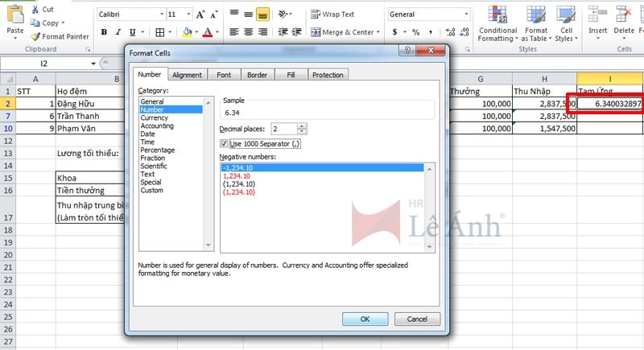Click the Cut scissors icon
The width and height of the screenshot is (644, 350).
35,10
